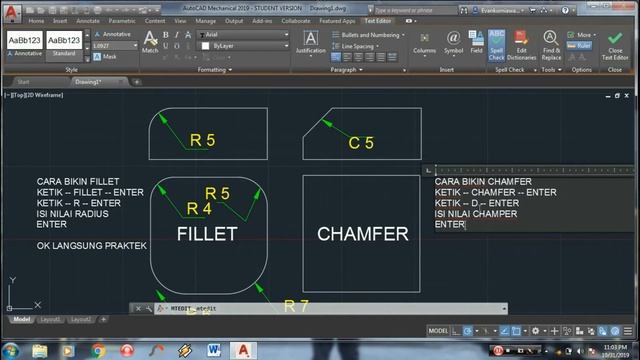Viewport: 640px width, 360px height.
Task: Open the Arial font dropdown
Action: [243, 35]
